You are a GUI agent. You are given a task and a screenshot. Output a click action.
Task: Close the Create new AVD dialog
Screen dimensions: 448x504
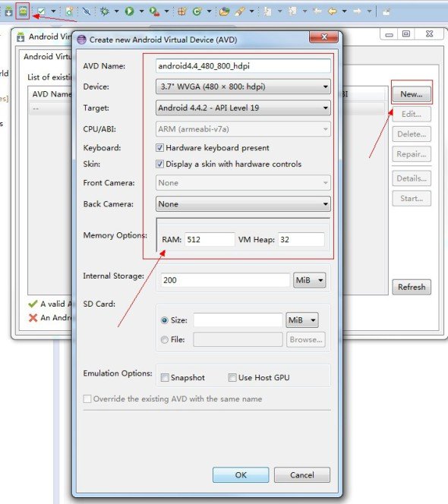pos(324,37)
